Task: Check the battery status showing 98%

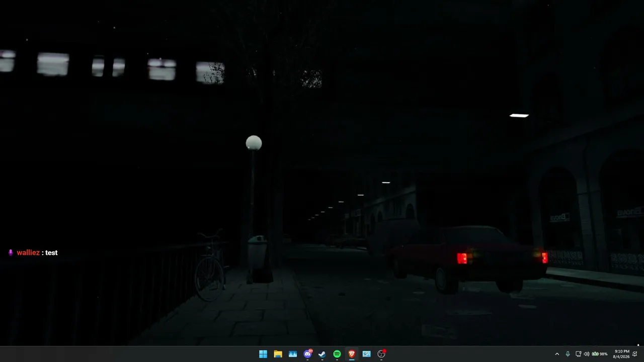Action: tap(600, 354)
